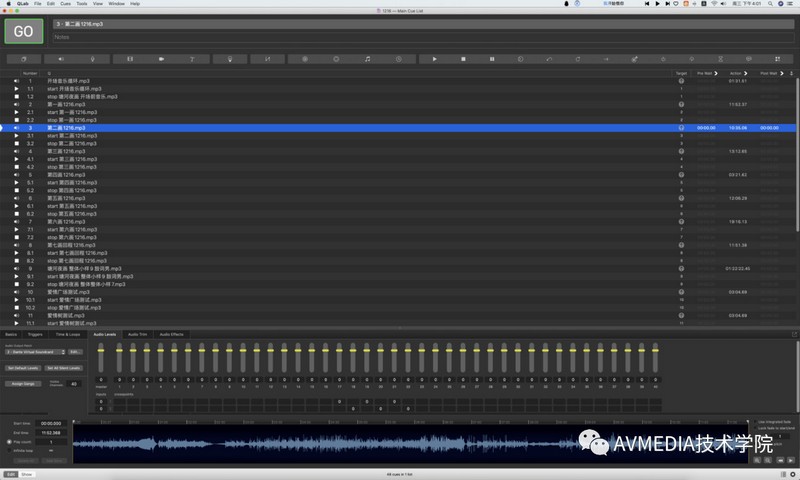Screen dimensions: 800x480
Task: Click the Video cue icon in toolbar
Action: coord(129,59)
